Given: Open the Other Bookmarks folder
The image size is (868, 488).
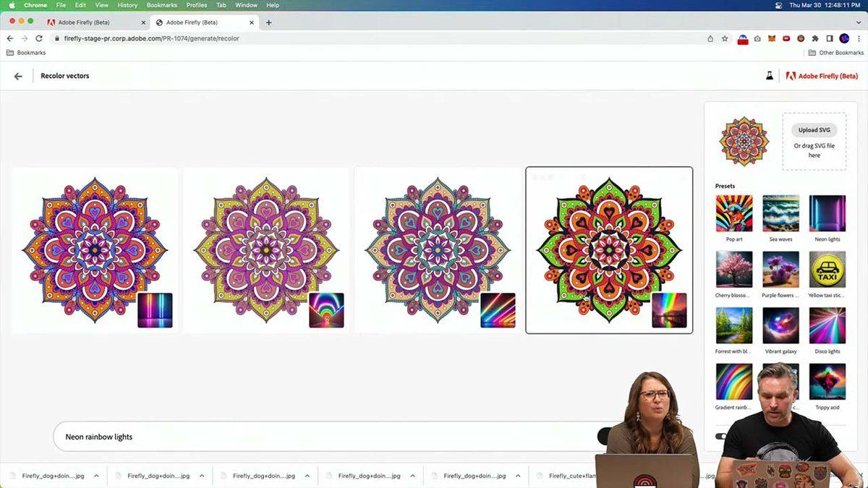Looking at the screenshot, I should [835, 53].
